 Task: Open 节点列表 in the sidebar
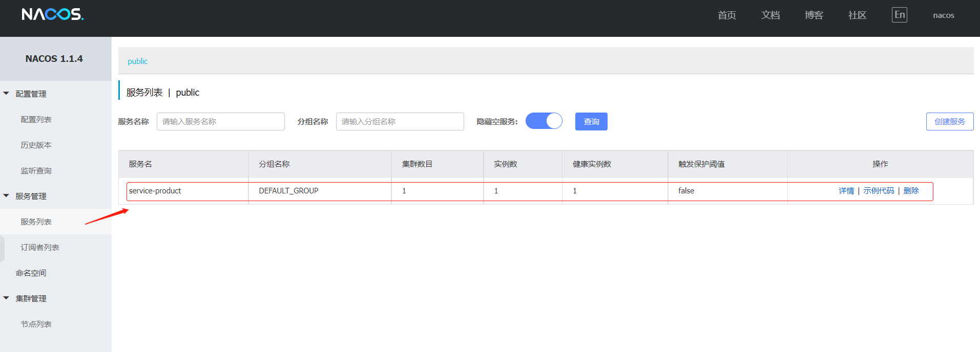tap(36, 324)
